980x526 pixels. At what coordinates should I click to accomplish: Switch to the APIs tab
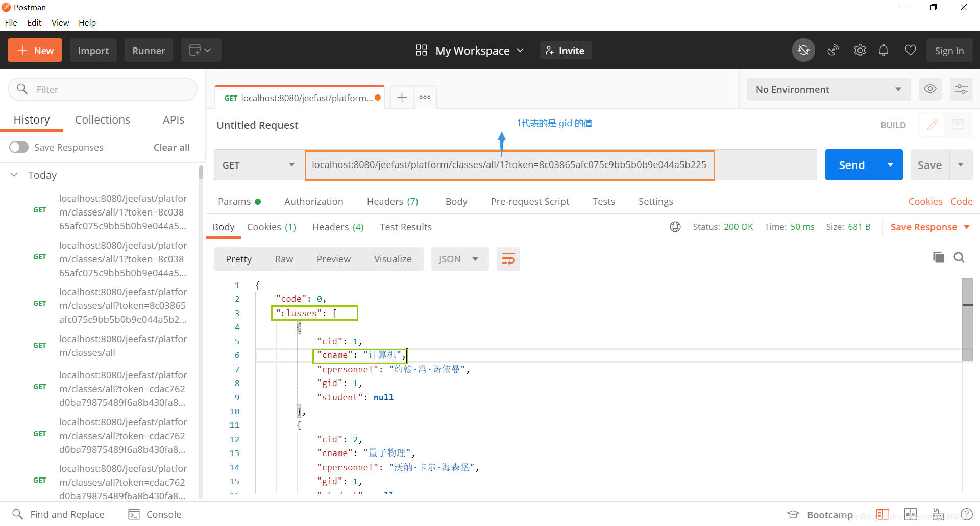174,119
